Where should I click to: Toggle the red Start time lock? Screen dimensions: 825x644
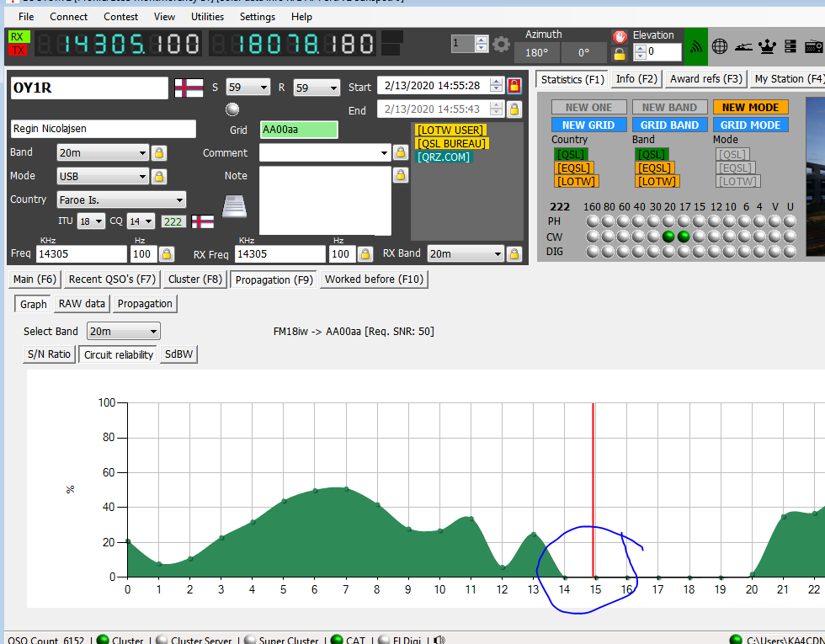(x=514, y=86)
